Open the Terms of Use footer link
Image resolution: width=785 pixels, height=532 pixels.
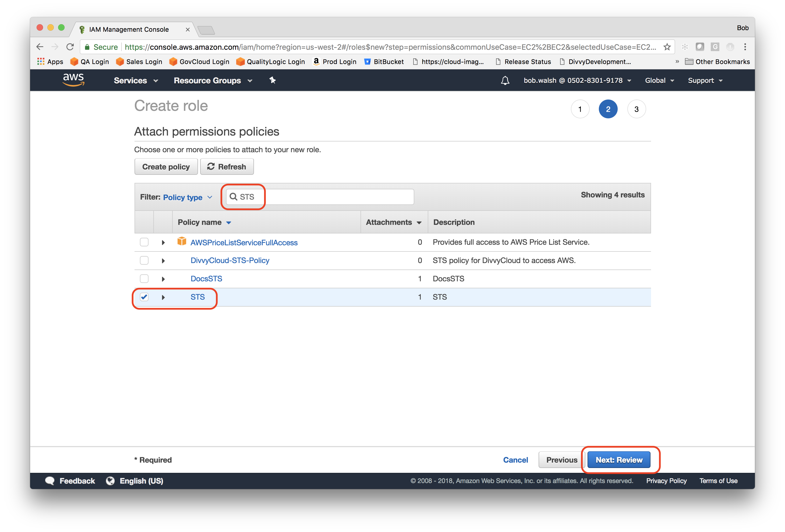(x=718, y=481)
